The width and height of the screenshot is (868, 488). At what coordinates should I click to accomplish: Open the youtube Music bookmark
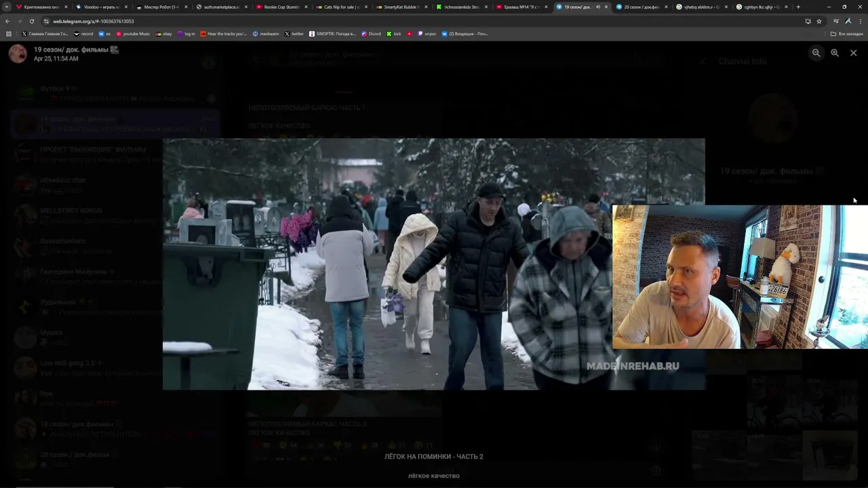coord(134,34)
